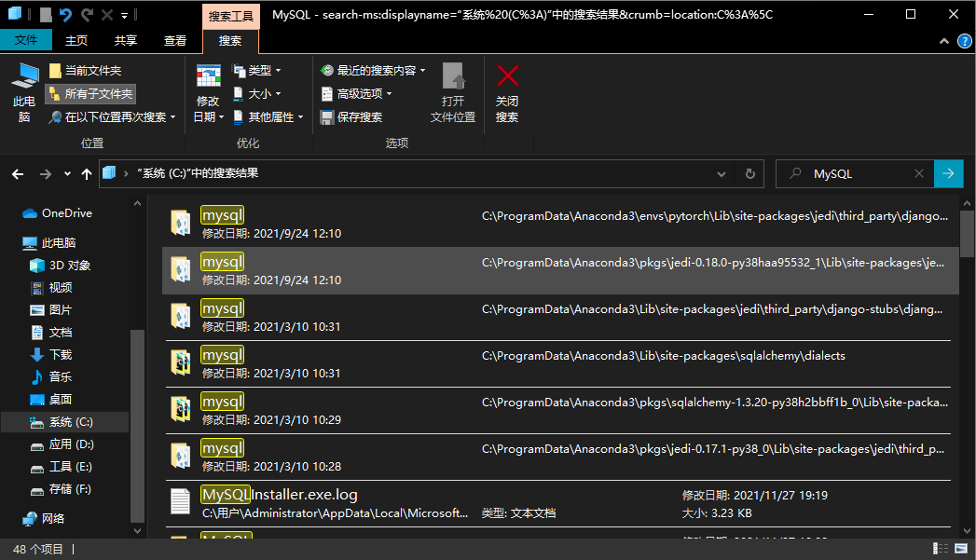Open 3D Objects folder in sidebar
Image resolution: width=976 pixels, height=560 pixels.
tap(61, 266)
